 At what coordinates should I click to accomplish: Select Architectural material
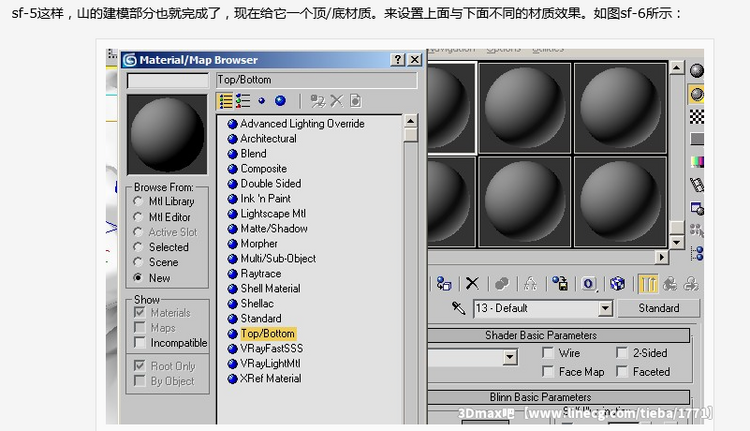(268, 138)
